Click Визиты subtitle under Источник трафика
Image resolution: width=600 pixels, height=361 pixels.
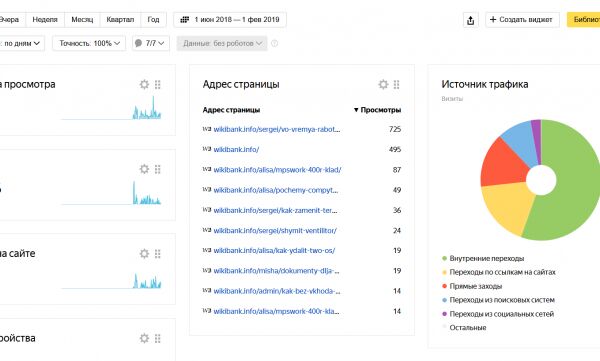[x=452, y=99]
